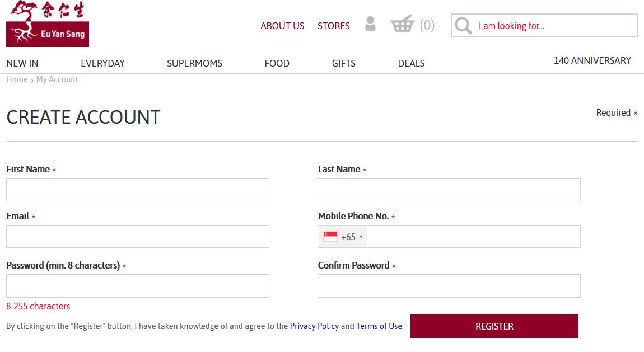Open the user account icon

click(370, 24)
